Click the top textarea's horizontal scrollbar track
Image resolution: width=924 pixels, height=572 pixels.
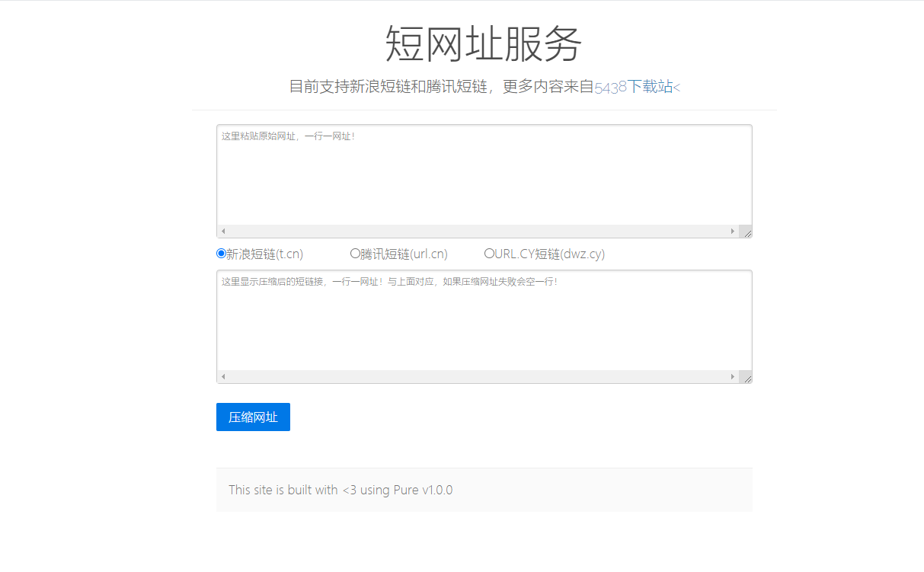pos(478,231)
